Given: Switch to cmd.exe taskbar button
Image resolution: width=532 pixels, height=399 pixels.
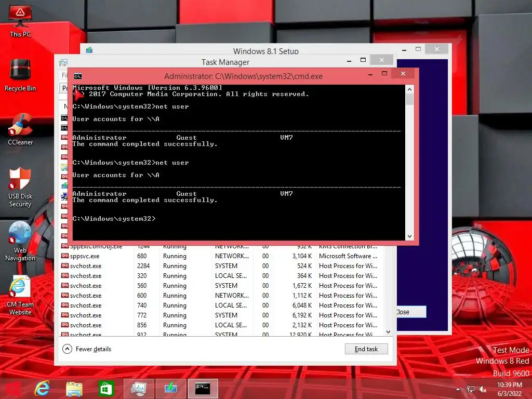Looking at the screenshot, I should 203,389.
